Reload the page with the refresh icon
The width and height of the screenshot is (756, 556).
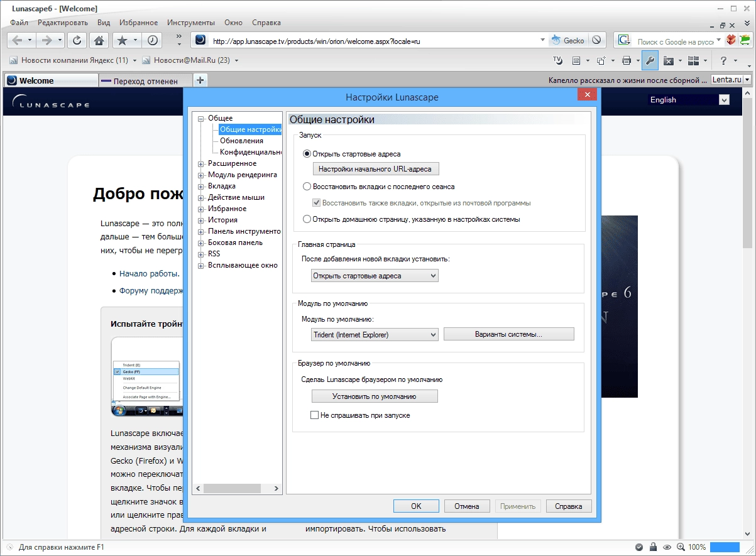[x=77, y=40]
